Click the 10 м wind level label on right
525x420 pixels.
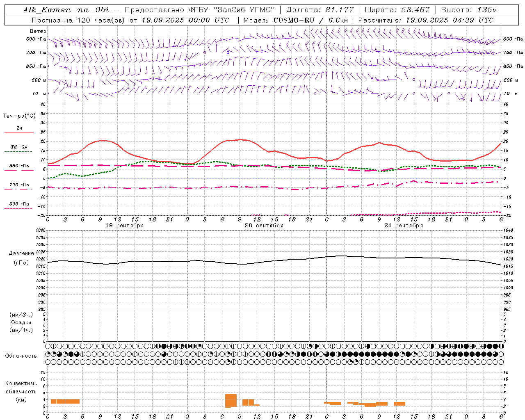(x=510, y=94)
